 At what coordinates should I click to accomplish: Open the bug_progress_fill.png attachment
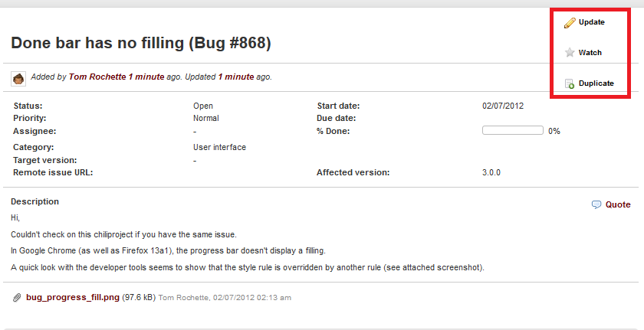point(73,297)
